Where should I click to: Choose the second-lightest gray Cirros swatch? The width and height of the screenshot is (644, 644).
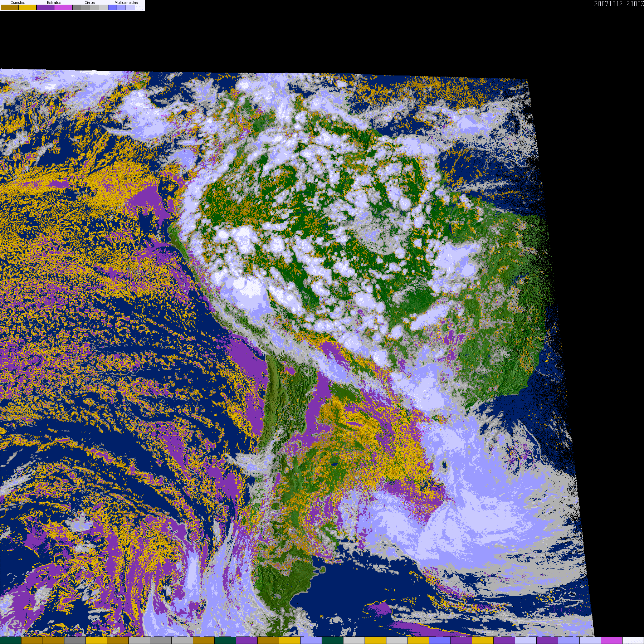tap(94, 7)
